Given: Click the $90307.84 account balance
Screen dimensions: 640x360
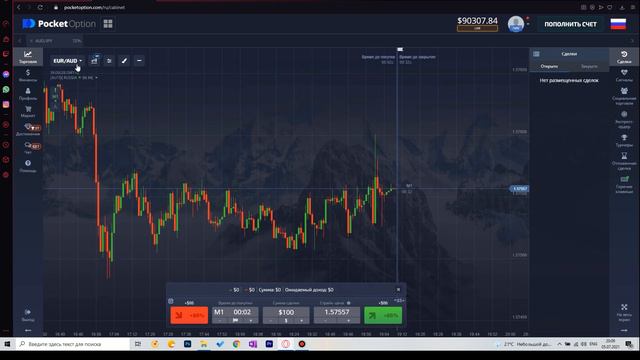Looking at the screenshot, I should pos(477,21).
